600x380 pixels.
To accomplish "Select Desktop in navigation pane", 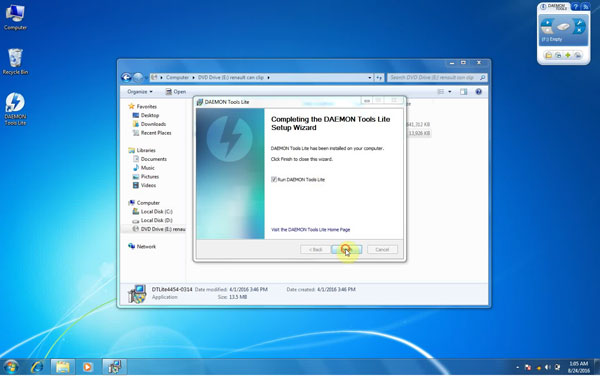I will (x=150, y=115).
